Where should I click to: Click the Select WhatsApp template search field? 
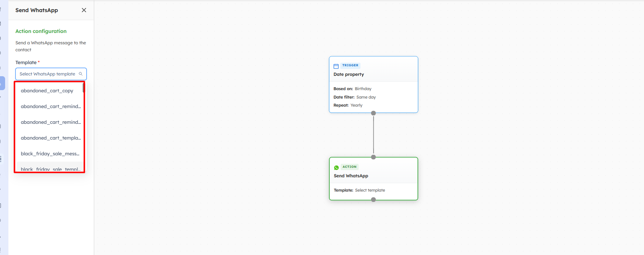[x=47, y=74]
